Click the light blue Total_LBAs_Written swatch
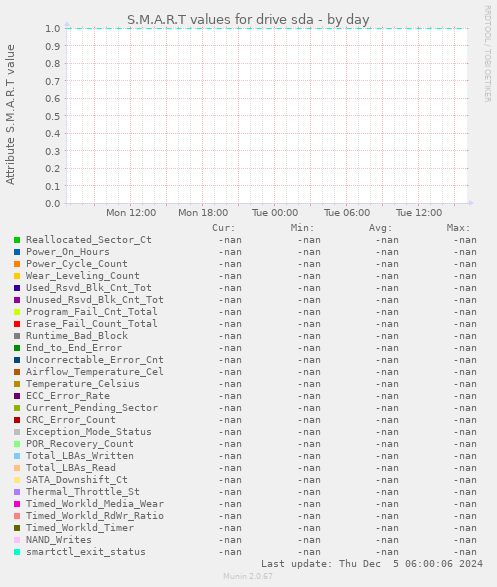The width and height of the screenshot is (497, 587). coord(17,456)
